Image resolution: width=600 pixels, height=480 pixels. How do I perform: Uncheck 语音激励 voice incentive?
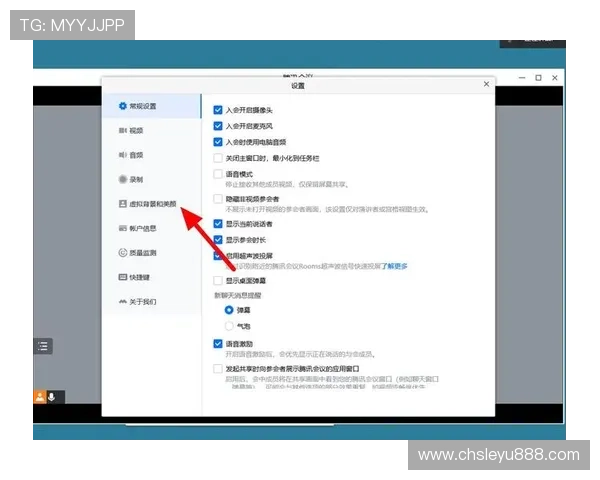point(218,344)
